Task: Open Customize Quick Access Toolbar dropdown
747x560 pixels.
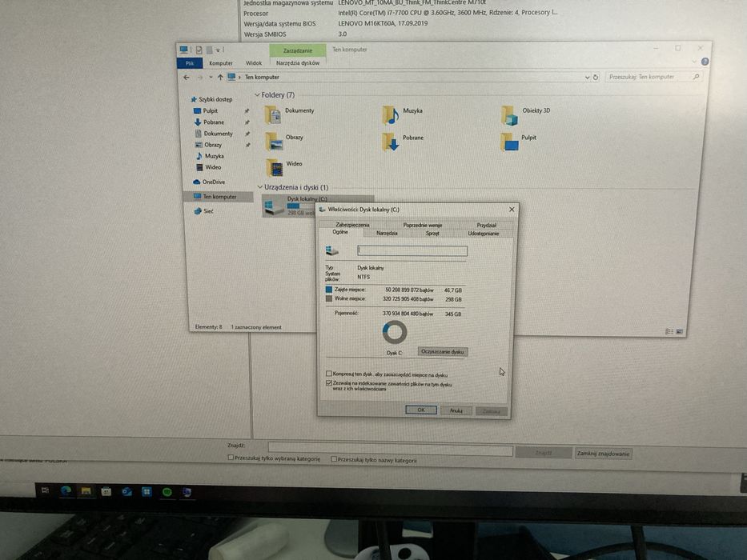Action: [218, 50]
